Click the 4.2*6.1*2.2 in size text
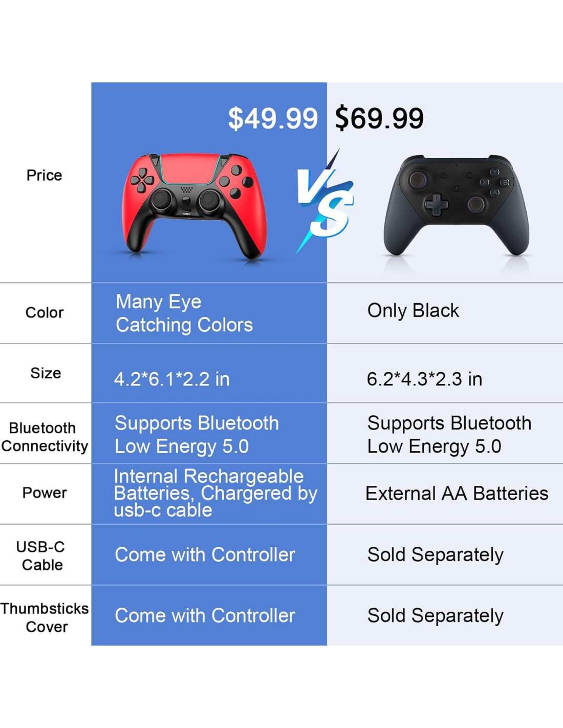The height and width of the screenshot is (728, 563). pyautogui.click(x=172, y=379)
